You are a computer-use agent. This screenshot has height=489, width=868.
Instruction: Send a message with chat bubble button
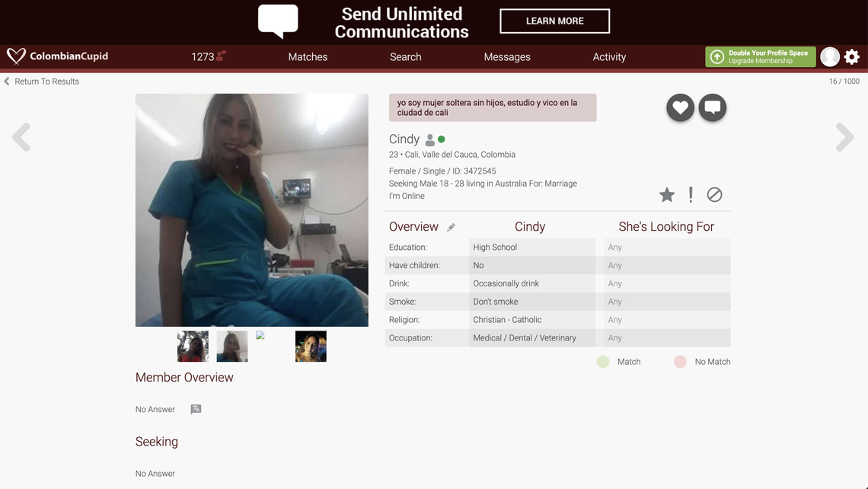(713, 107)
